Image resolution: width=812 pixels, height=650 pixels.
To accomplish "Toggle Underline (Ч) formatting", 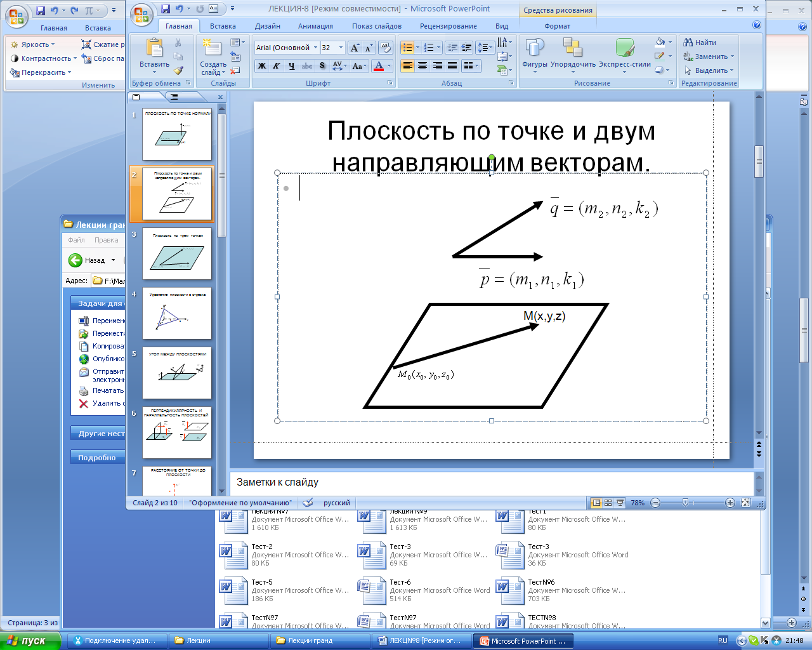I will tap(291, 66).
